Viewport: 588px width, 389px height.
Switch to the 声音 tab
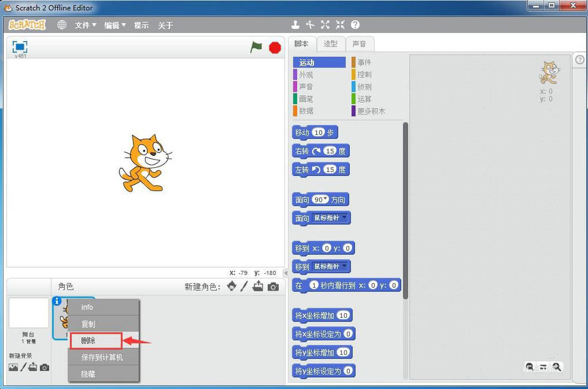[360, 44]
